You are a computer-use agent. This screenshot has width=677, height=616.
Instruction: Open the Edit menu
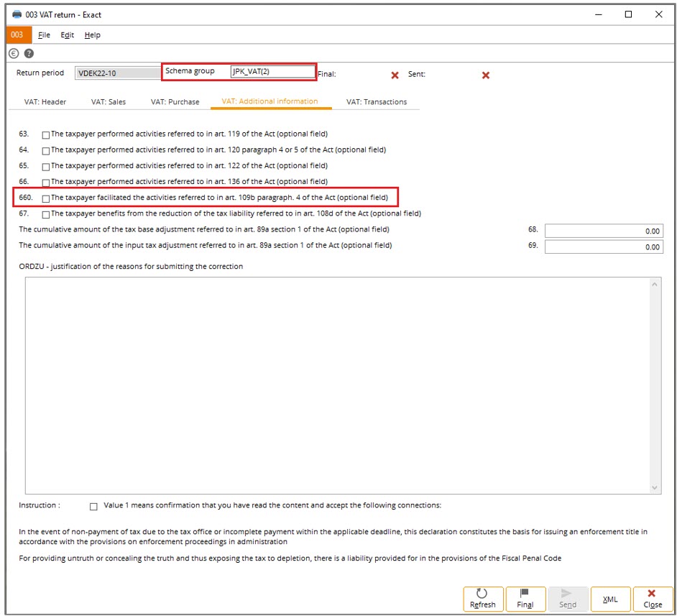68,35
